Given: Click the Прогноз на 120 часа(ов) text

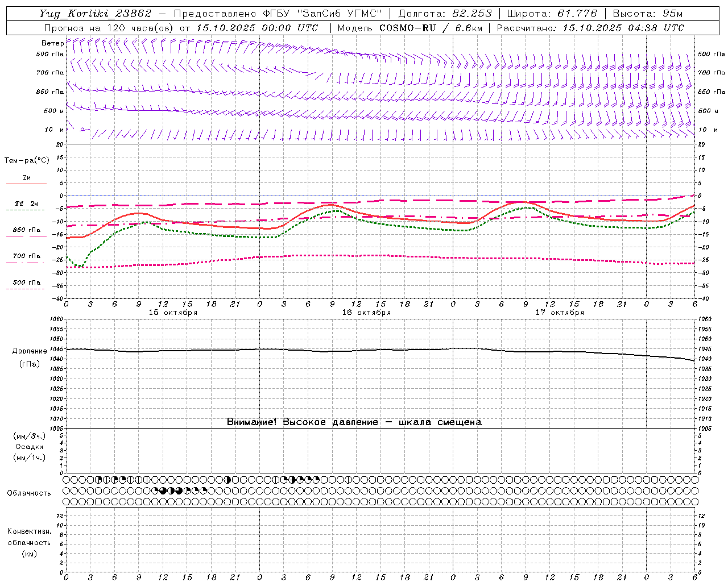Looking at the screenshot, I should point(109,28).
